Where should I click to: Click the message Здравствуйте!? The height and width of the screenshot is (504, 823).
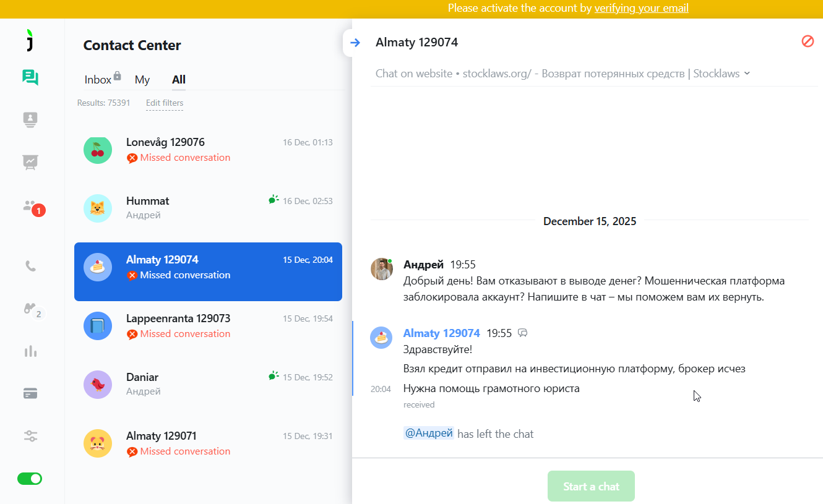437,349
